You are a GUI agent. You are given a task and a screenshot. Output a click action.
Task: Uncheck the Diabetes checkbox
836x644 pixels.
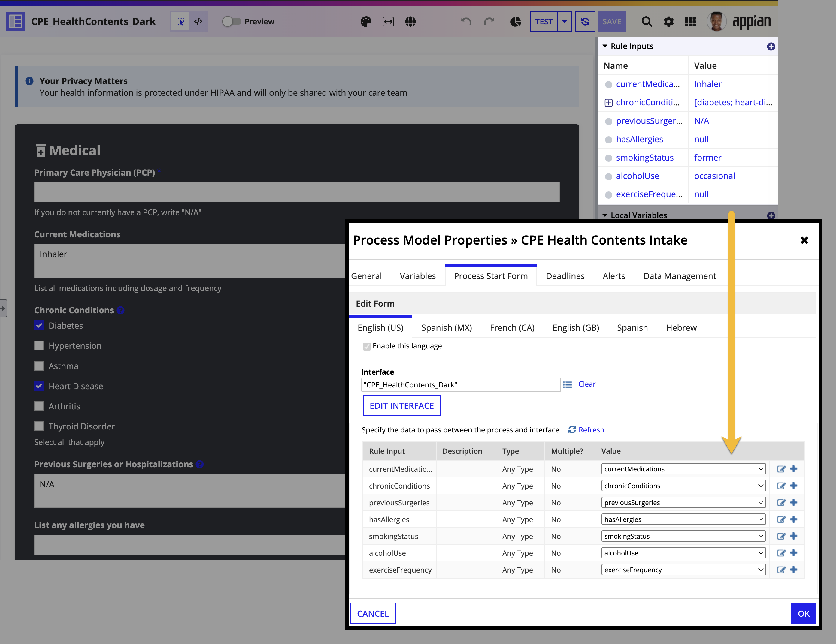pos(39,326)
